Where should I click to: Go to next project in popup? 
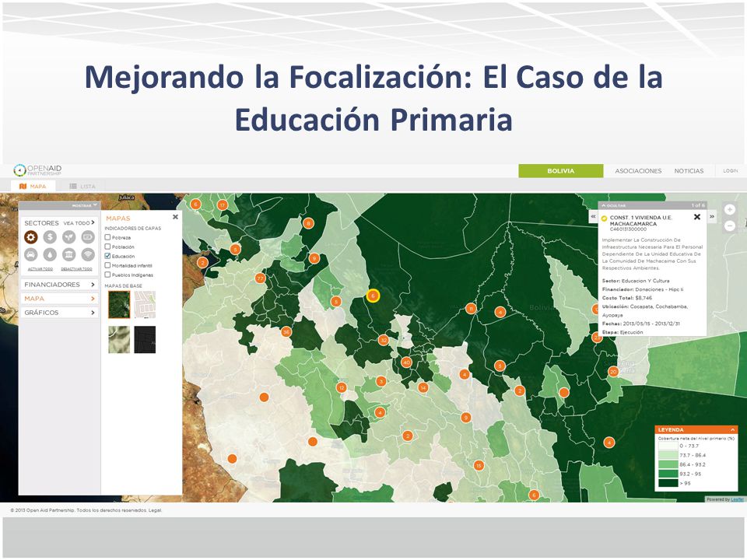[x=712, y=217]
